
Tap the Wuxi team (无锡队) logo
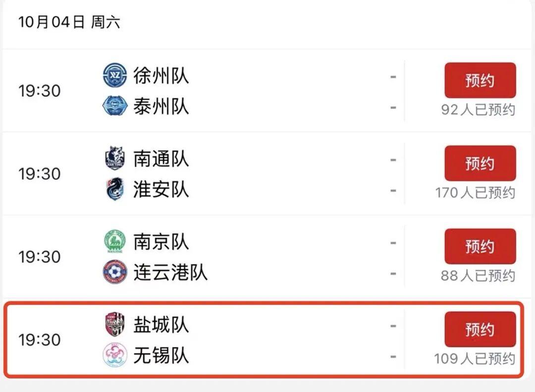(x=115, y=355)
